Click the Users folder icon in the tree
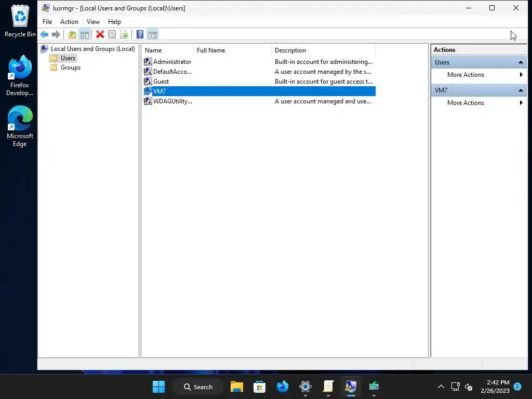 click(x=54, y=58)
